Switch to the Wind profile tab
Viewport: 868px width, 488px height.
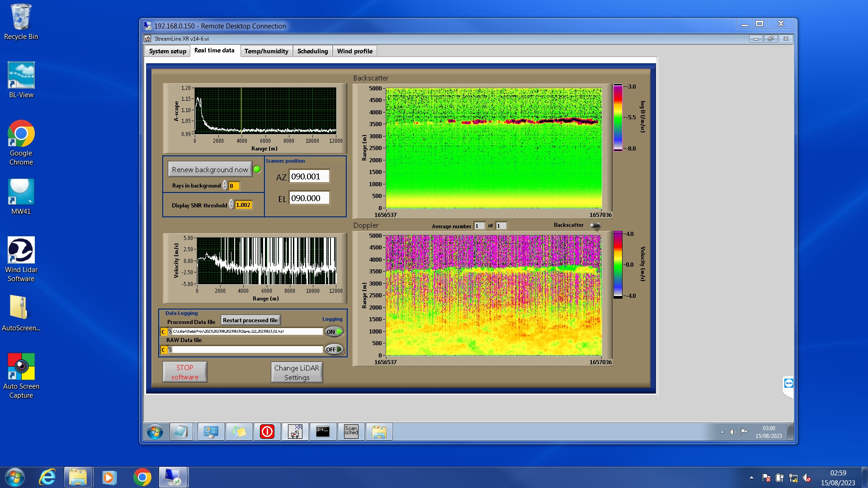[x=354, y=51]
